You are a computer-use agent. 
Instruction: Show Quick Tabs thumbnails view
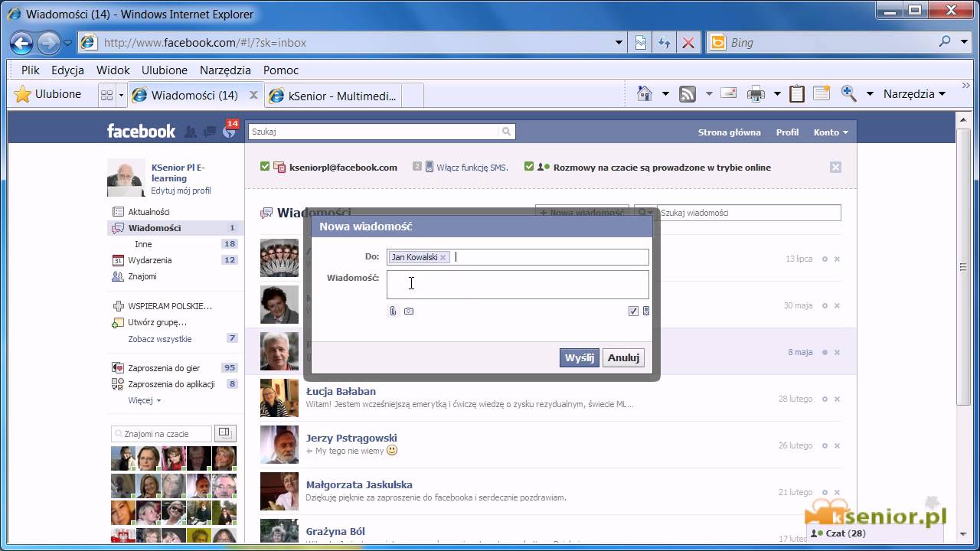click(x=106, y=95)
